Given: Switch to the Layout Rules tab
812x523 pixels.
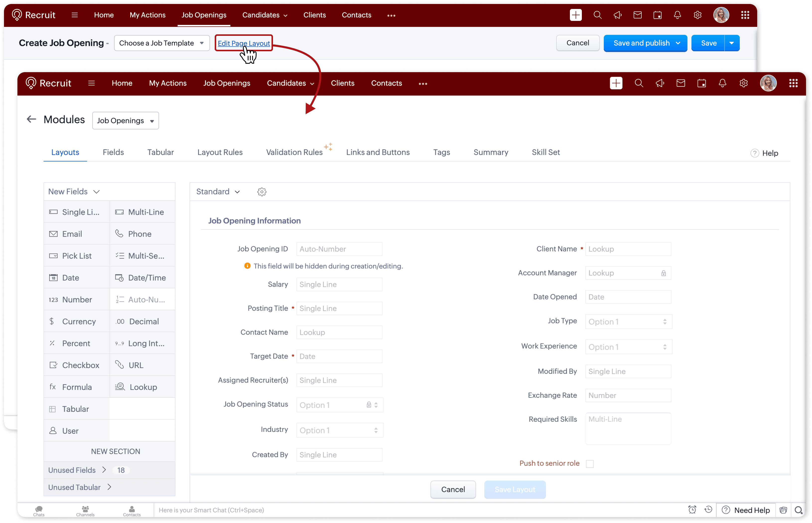Looking at the screenshot, I should click(x=220, y=153).
